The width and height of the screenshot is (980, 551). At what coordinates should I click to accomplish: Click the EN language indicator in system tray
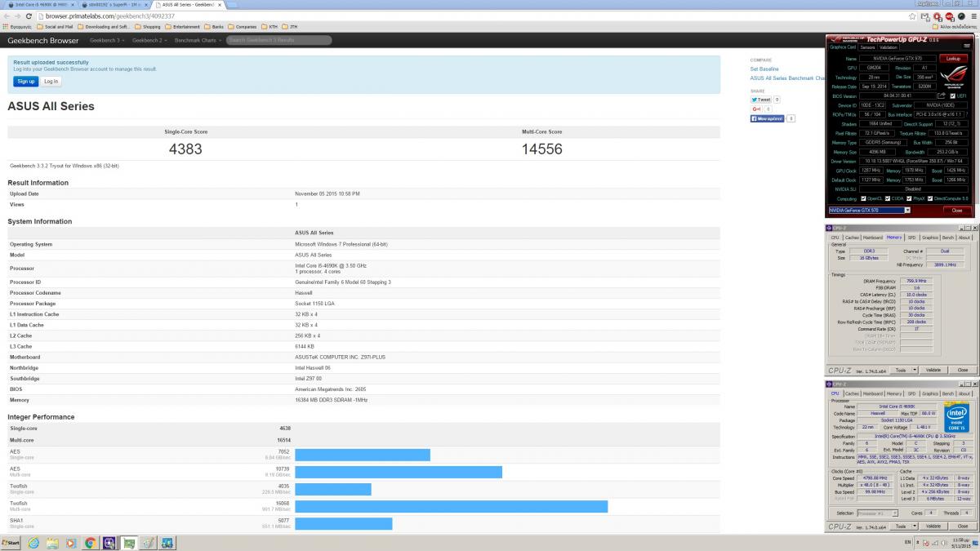(x=908, y=542)
